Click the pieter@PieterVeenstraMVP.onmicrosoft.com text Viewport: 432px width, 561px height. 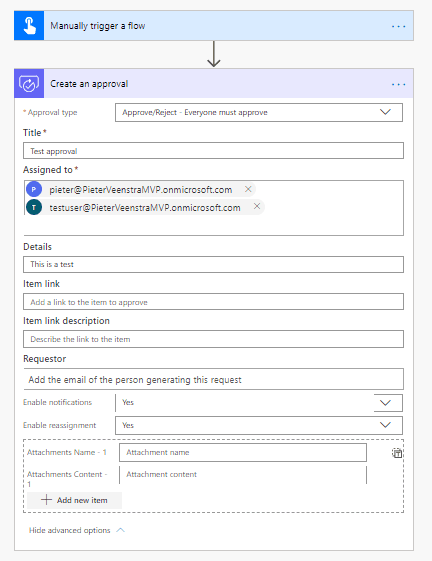[141, 190]
